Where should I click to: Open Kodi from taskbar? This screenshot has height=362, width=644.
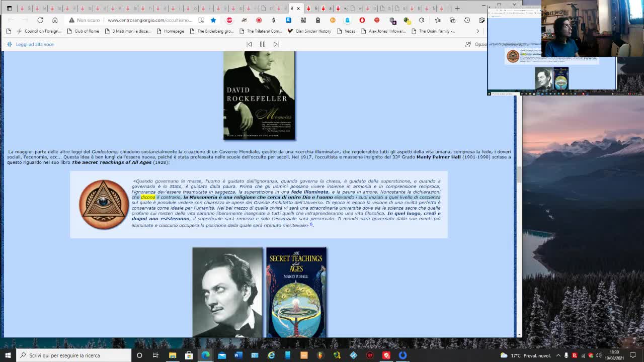[x=353, y=355]
